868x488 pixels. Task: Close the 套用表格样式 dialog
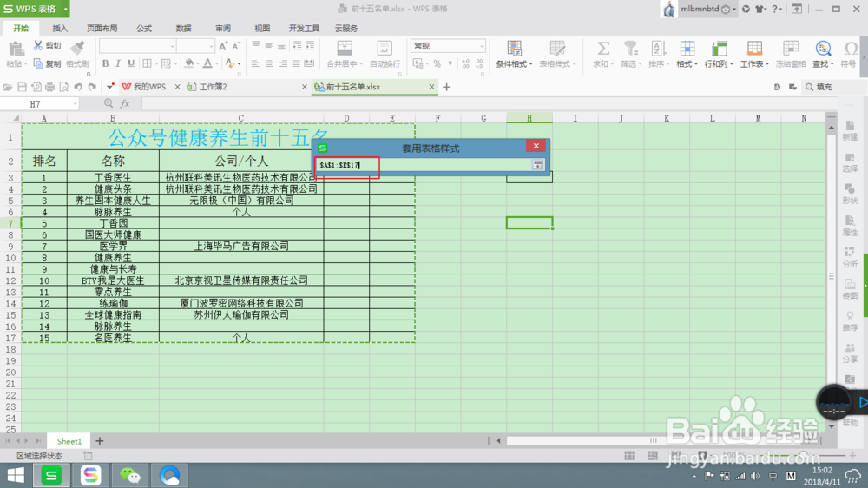pyautogui.click(x=536, y=146)
